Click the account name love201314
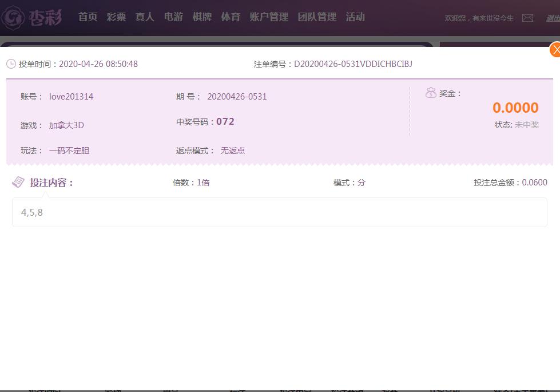The height and width of the screenshot is (392, 560). (x=71, y=97)
